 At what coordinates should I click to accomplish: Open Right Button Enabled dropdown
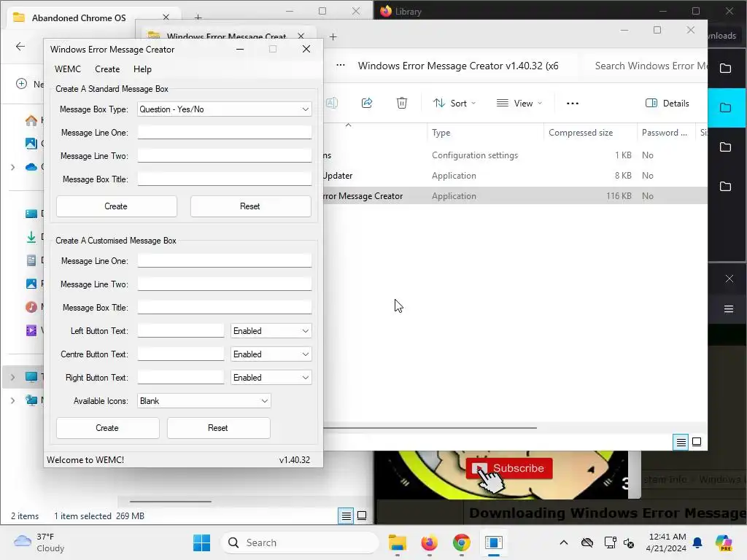coord(271,378)
